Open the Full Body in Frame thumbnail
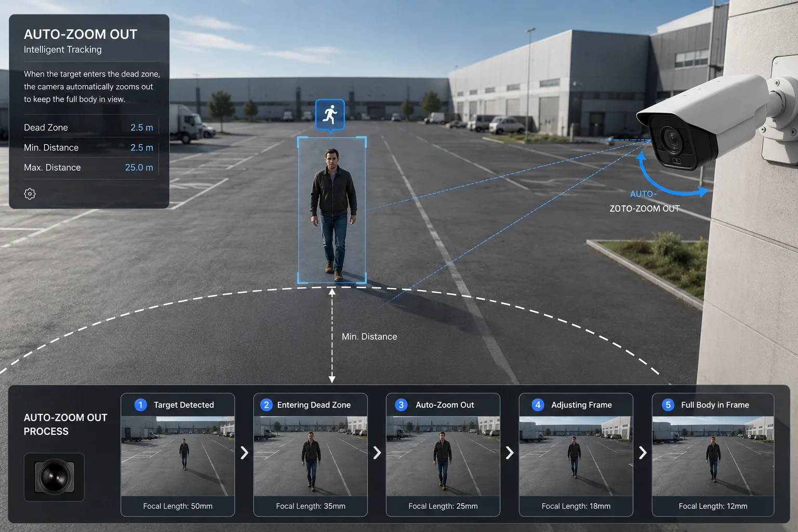Screen dimensions: 798x532 pyautogui.click(x=713, y=456)
